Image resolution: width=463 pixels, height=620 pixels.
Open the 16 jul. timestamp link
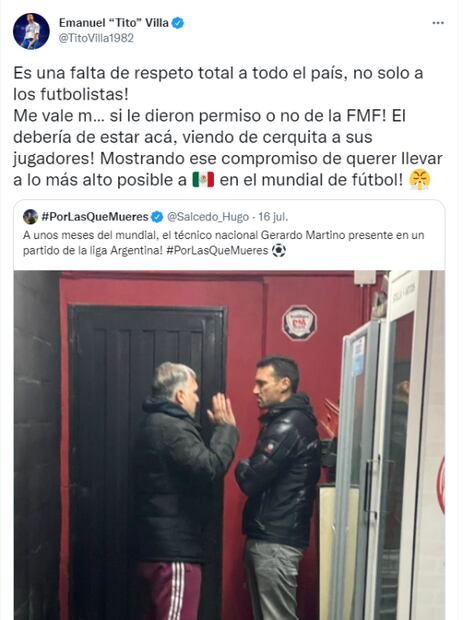click(x=273, y=217)
